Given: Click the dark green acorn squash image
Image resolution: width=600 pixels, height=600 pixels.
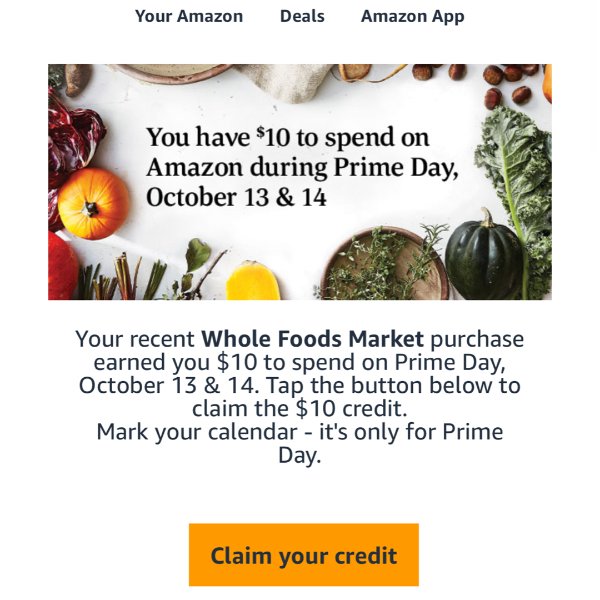Looking at the screenshot, I should 484,254.
